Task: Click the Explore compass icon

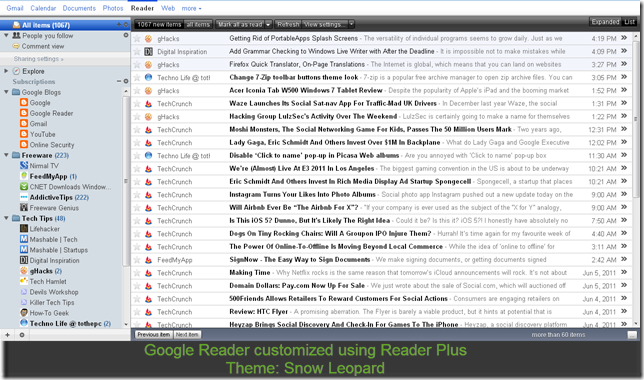Action: [x=16, y=71]
